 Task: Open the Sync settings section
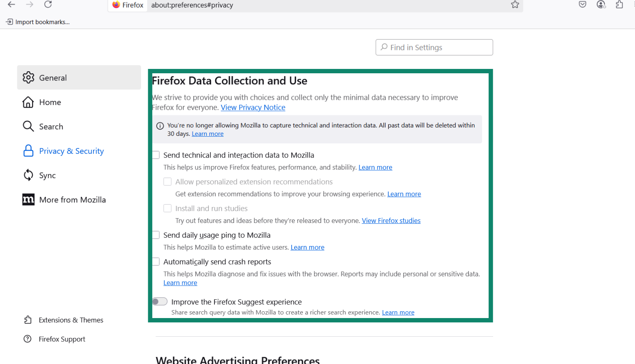(48, 175)
